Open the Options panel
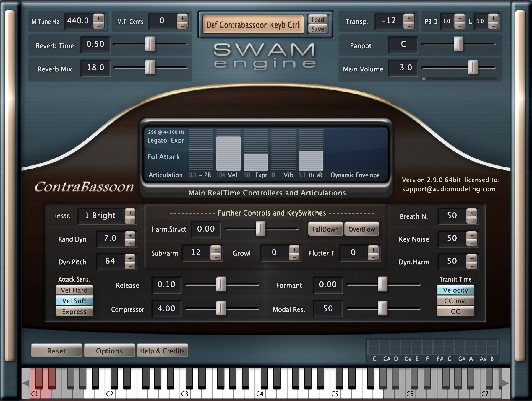Image resolution: width=532 pixels, height=401 pixels. click(x=109, y=351)
